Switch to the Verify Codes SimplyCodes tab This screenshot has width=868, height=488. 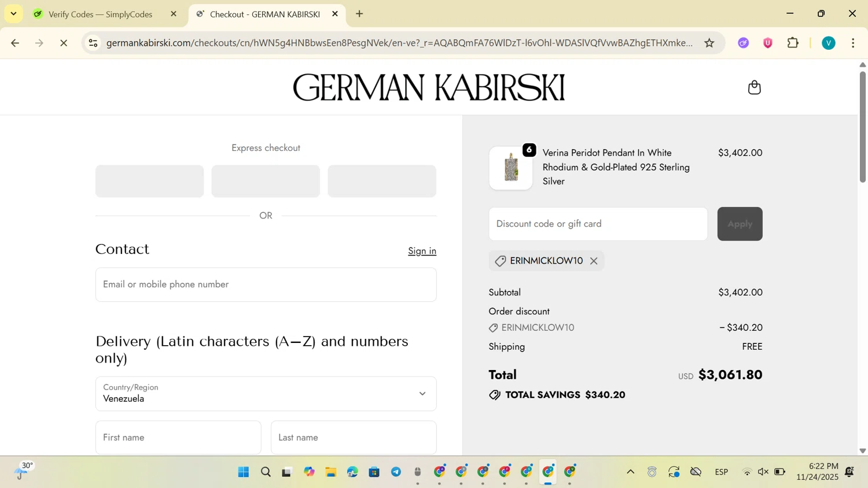click(x=100, y=14)
